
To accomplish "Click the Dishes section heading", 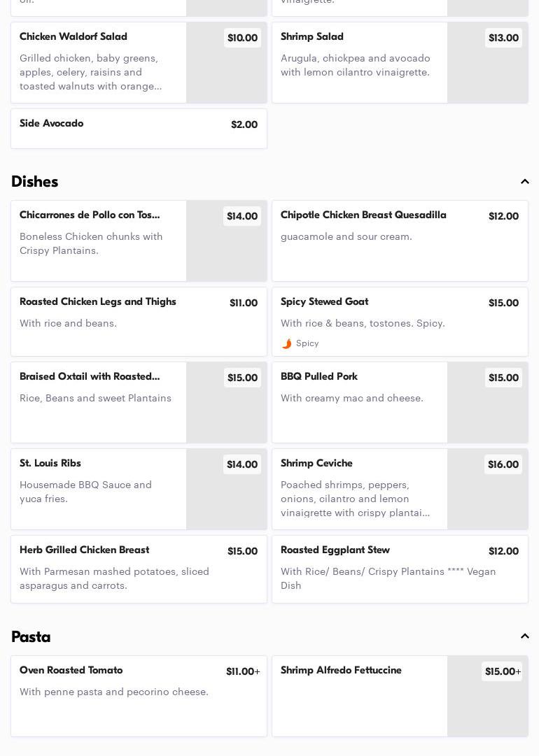I will 35,182.
